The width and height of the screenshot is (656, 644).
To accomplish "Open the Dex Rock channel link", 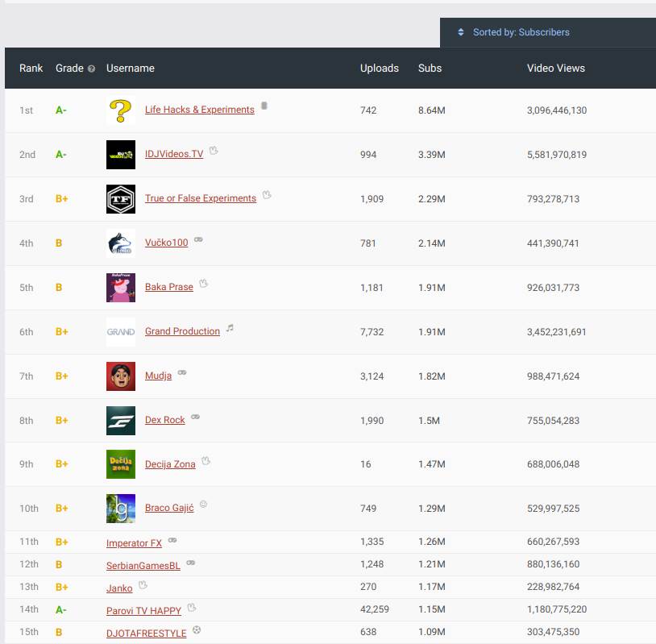I will coord(164,420).
